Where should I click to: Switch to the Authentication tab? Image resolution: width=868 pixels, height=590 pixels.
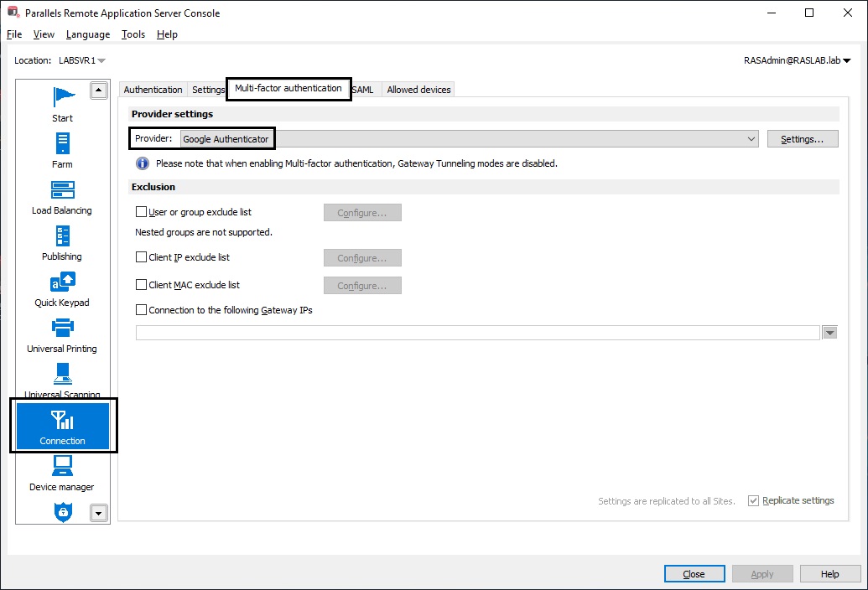click(153, 90)
